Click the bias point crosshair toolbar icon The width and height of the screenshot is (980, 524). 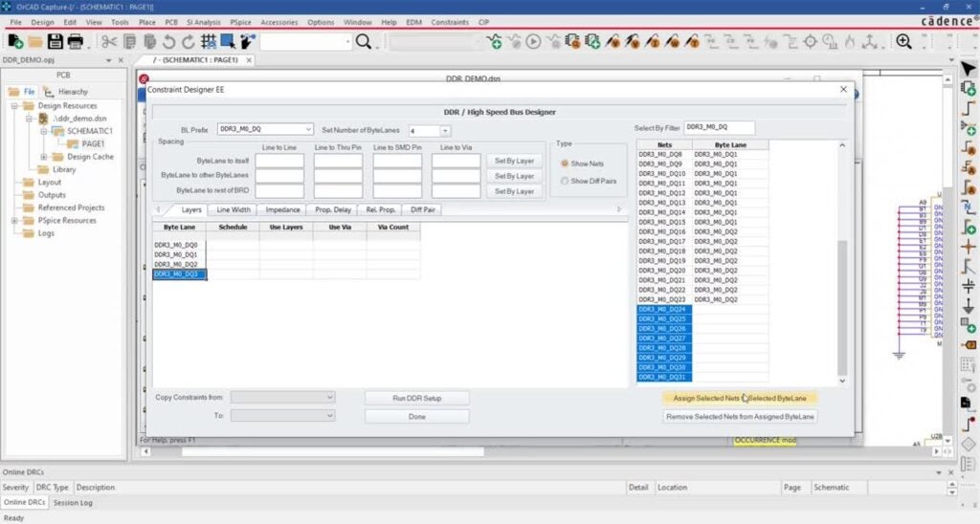click(811, 42)
